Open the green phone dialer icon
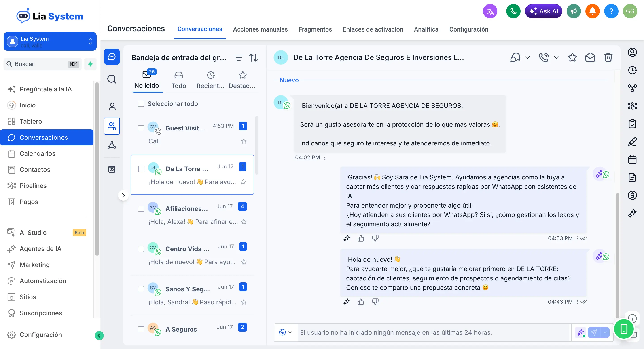The height and width of the screenshot is (349, 644). pyautogui.click(x=513, y=11)
